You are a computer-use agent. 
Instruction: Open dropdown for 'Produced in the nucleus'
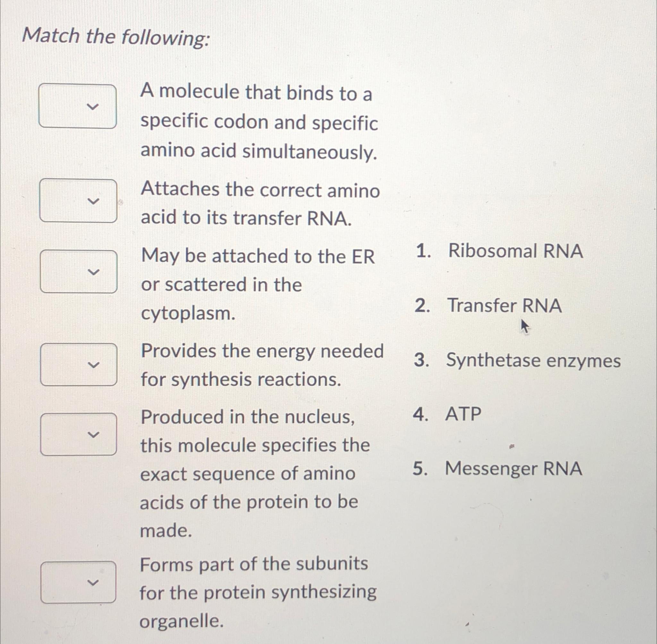coord(79,434)
